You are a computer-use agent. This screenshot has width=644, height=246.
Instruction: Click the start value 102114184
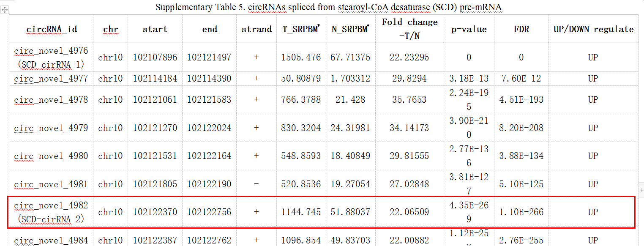tap(155, 78)
